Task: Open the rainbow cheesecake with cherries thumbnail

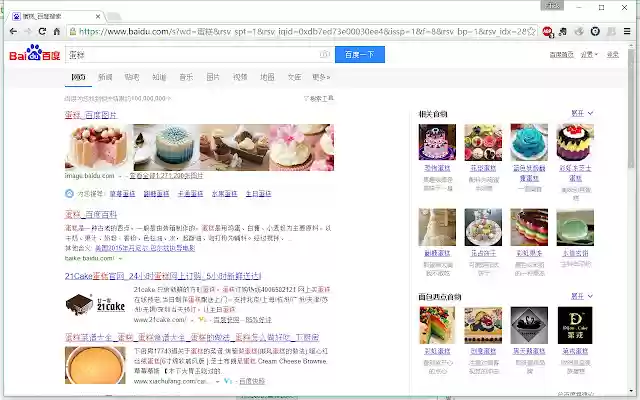Action: click(575, 142)
